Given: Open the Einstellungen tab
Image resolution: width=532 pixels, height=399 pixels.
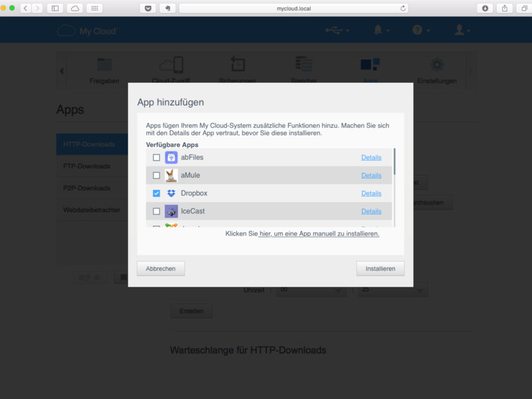Looking at the screenshot, I should tap(437, 71).
